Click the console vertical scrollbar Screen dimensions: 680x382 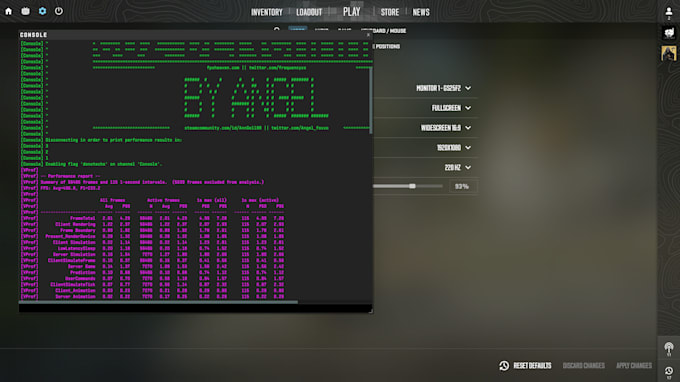[371, 100]
